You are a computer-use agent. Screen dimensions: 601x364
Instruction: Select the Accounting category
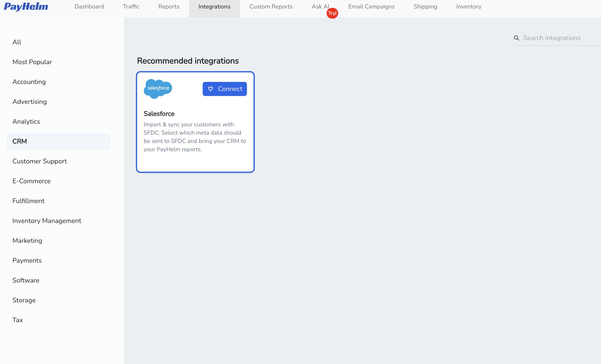(29, 82)
